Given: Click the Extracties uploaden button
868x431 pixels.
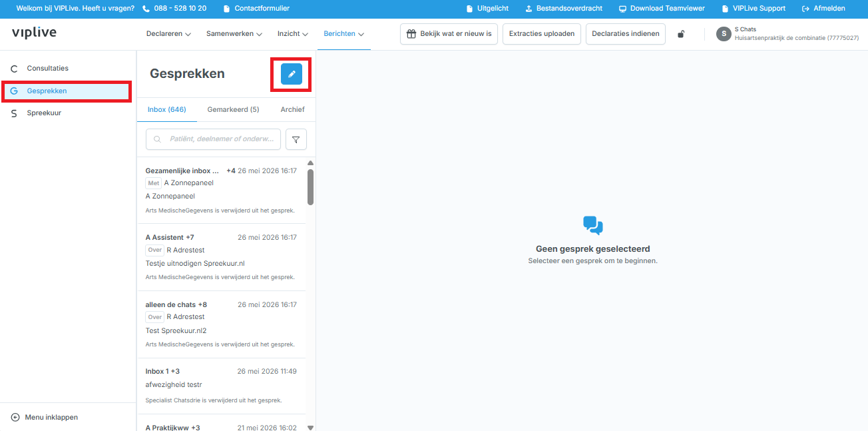Looking at the screenshot, I should pos(542,34).
